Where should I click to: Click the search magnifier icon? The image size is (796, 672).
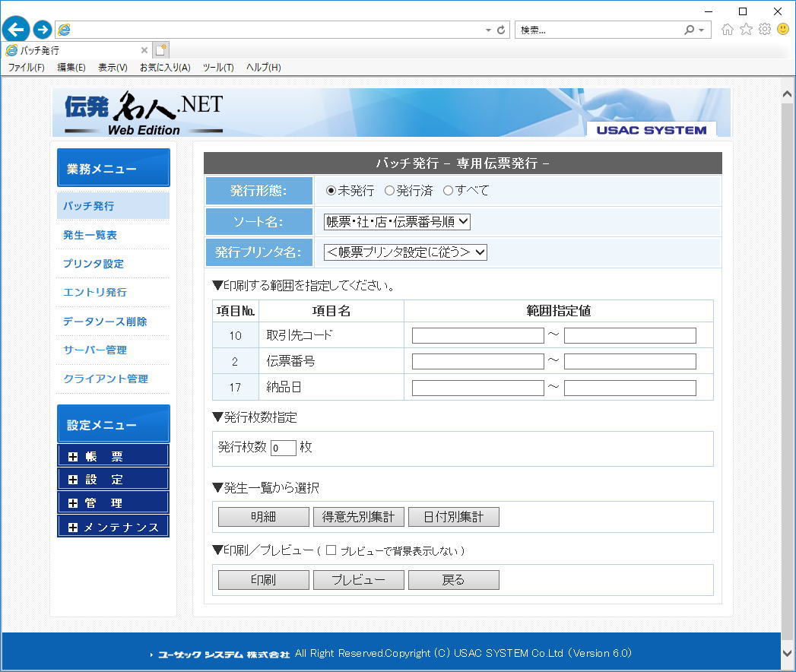[689, 30]
